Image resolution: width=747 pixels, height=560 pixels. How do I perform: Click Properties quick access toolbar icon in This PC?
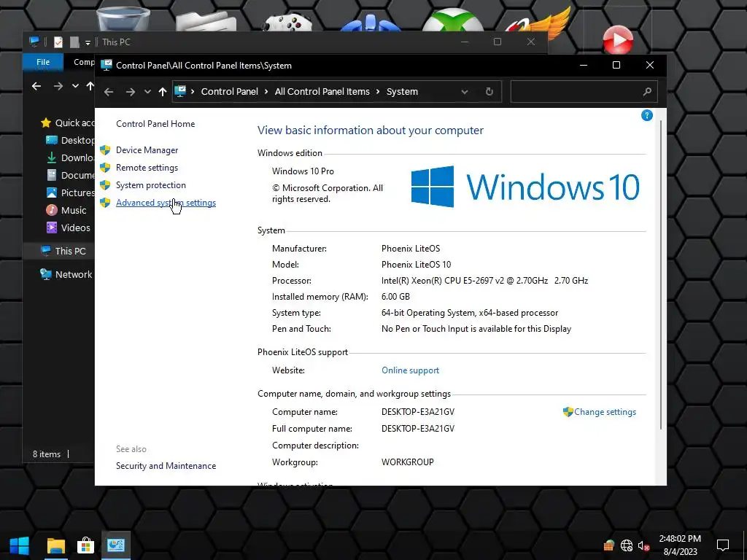point(58,42)
